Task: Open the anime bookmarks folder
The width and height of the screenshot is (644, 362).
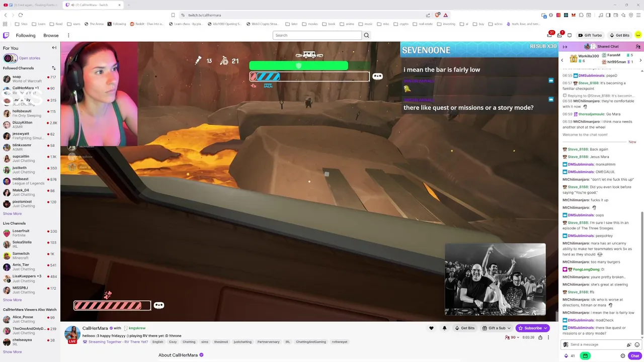Action: [x=347, y=24]
